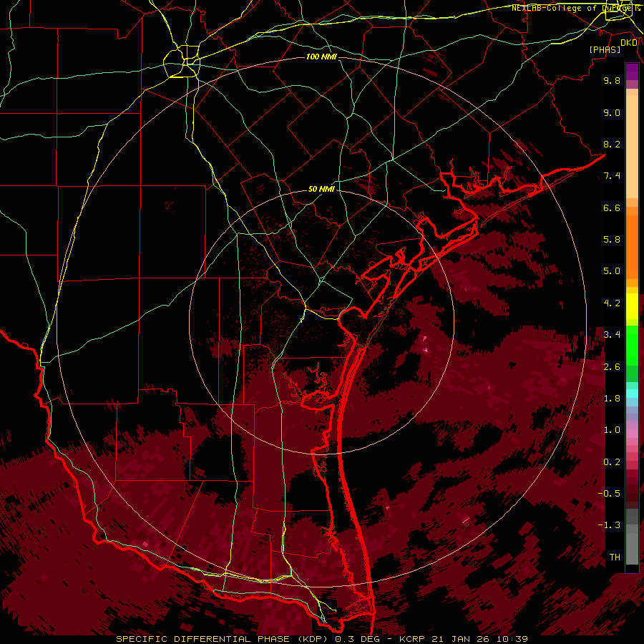The width and height of the screenshot is (644, 644).
Task: Click the 2.6 value on the color scale
Action: (612, 367)
